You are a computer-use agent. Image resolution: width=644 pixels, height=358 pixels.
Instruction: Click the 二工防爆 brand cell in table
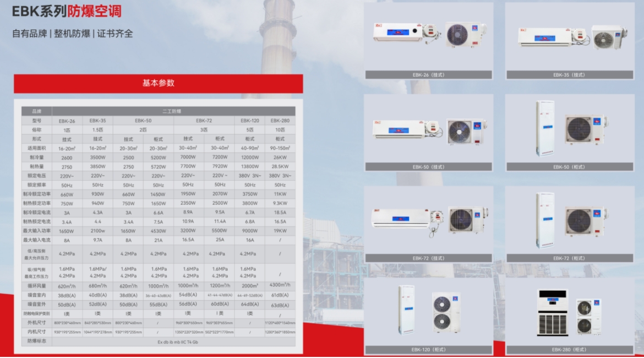coord(174,111)
